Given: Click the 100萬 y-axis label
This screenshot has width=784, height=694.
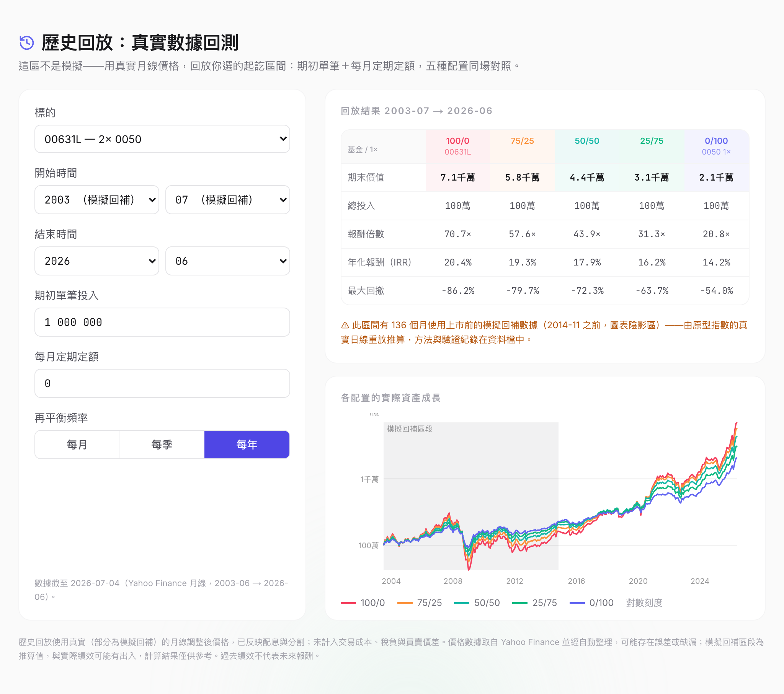Looking at the screenshot, I should [369, 545].
